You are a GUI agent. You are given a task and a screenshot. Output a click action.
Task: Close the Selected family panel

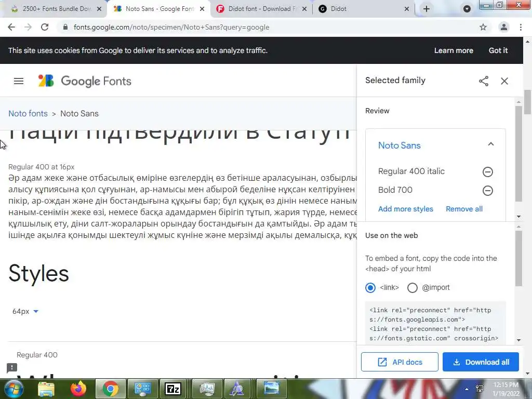(x=504, y=81)
